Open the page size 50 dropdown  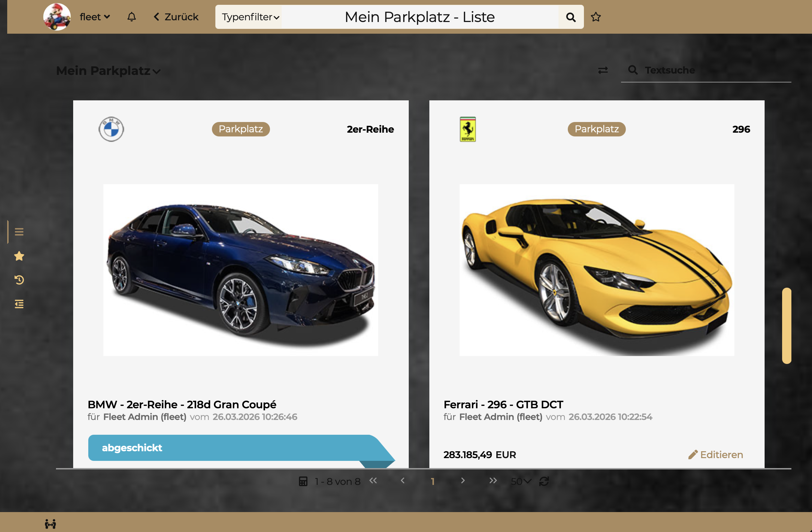click(521, 481)
